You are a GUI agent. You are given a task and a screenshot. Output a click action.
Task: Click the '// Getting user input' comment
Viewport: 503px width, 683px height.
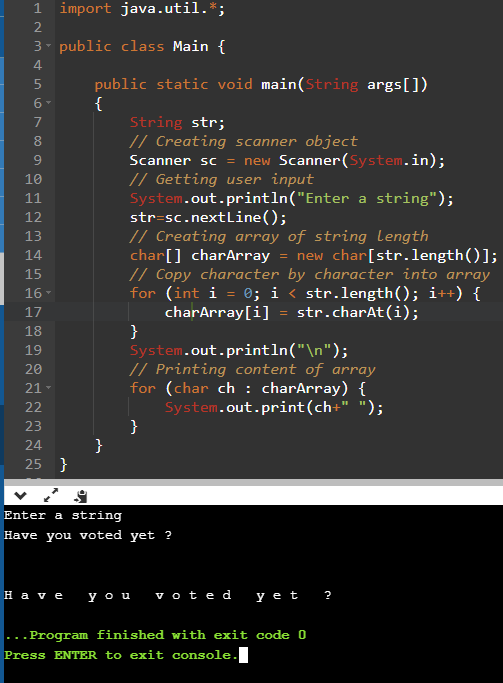coord(222,179)
